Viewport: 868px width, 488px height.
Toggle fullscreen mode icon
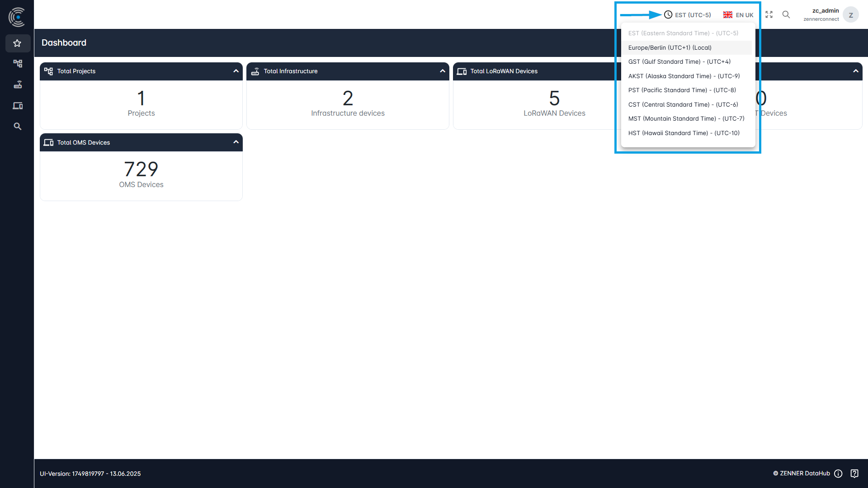coord(769,15)
